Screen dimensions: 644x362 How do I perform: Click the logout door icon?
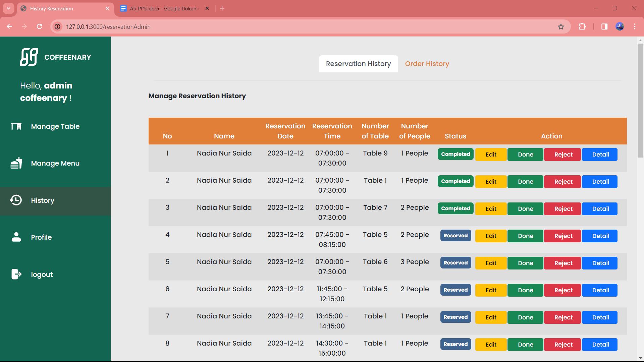(16, 274)
